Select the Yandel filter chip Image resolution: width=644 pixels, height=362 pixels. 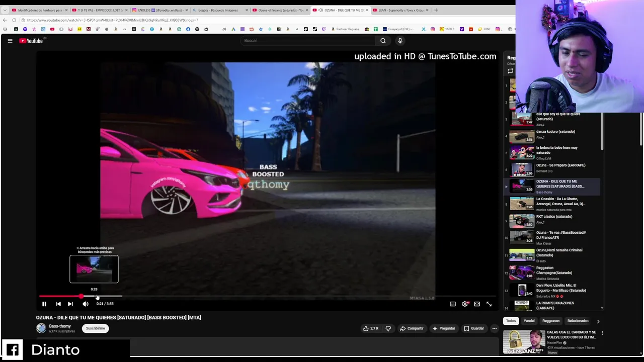[x=529, y=321]
